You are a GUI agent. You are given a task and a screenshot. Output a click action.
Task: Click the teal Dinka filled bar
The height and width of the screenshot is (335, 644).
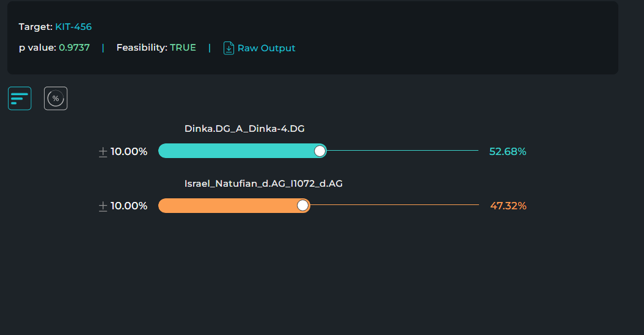[243, 151]
